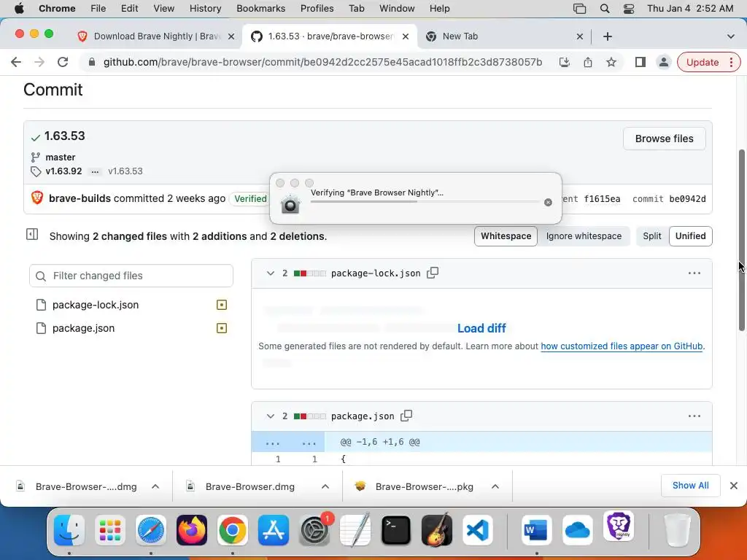Click the Verified signature badge
This screenshot has height=560, width=747.
pyautogui.click(x=250, y=199)
